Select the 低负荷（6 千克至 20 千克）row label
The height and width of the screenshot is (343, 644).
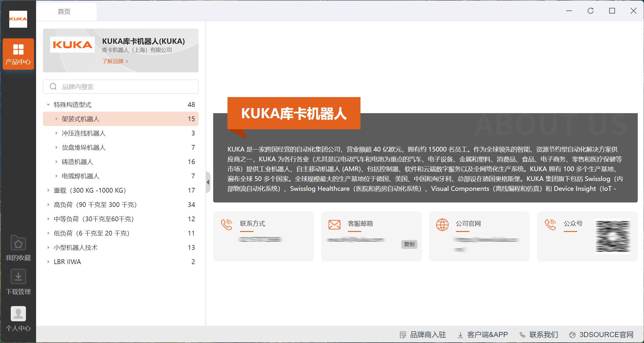coord(92,233)
